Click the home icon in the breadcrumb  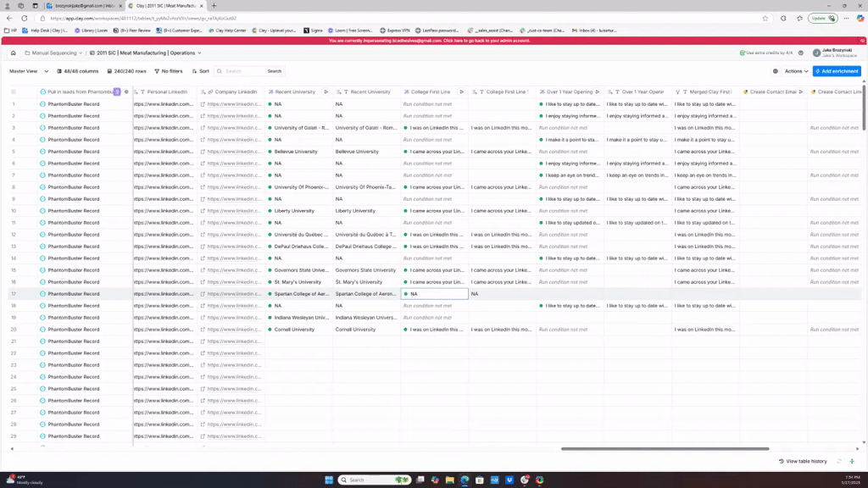click(x=14, y=53)
